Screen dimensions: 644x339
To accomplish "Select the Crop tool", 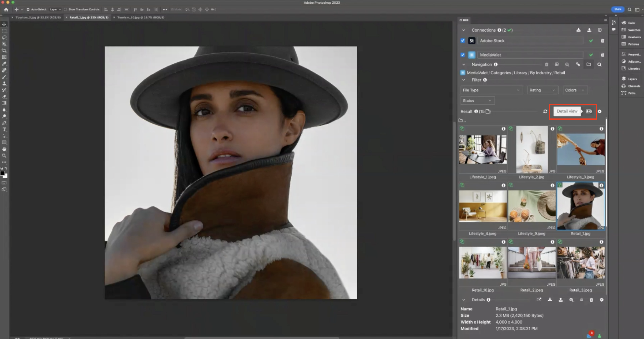I will [x=4, y=50].
